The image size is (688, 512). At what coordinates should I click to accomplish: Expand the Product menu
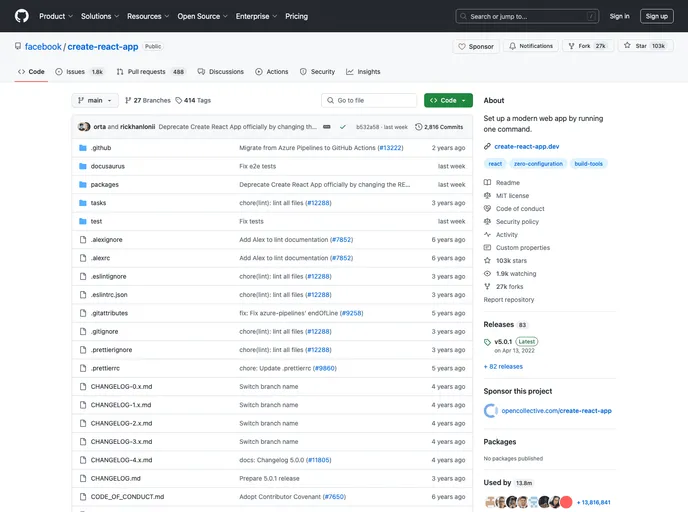pos(56,16)
